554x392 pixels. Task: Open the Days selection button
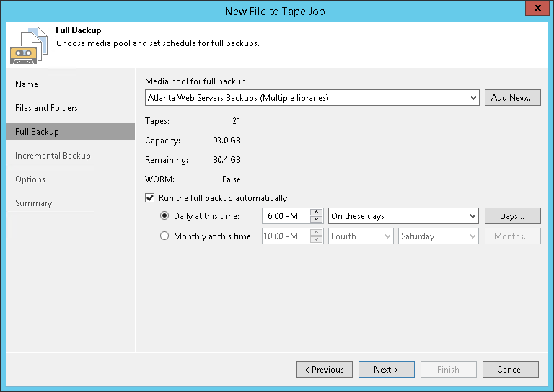pos(511,216)
